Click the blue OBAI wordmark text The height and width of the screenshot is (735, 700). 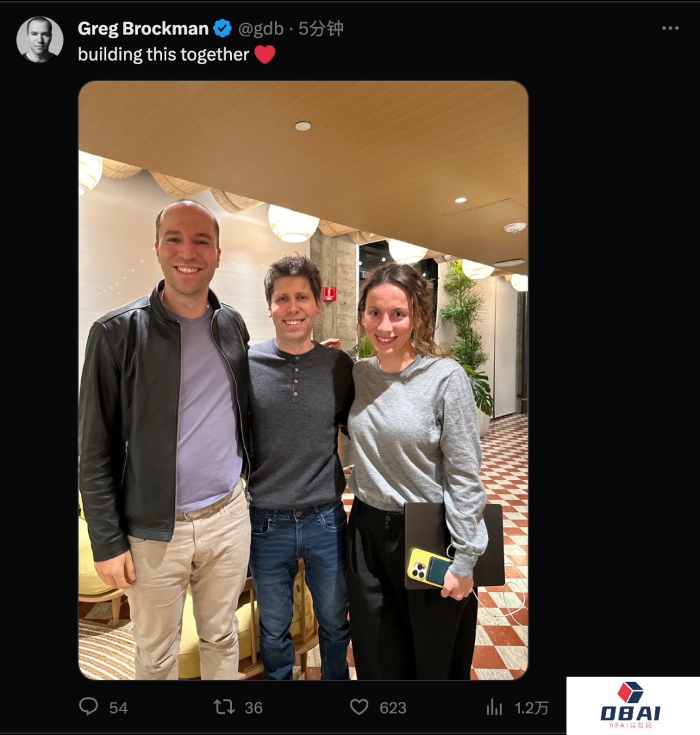tap(630, 714)
